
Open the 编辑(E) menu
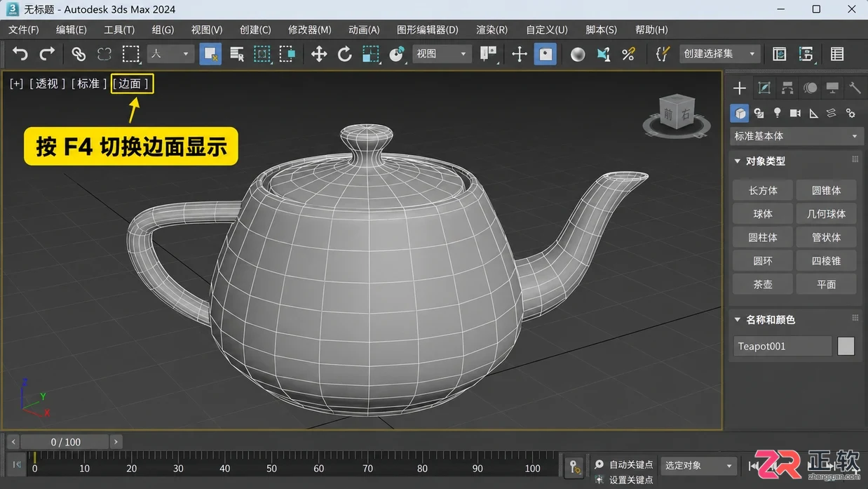(x=72, y=29)
